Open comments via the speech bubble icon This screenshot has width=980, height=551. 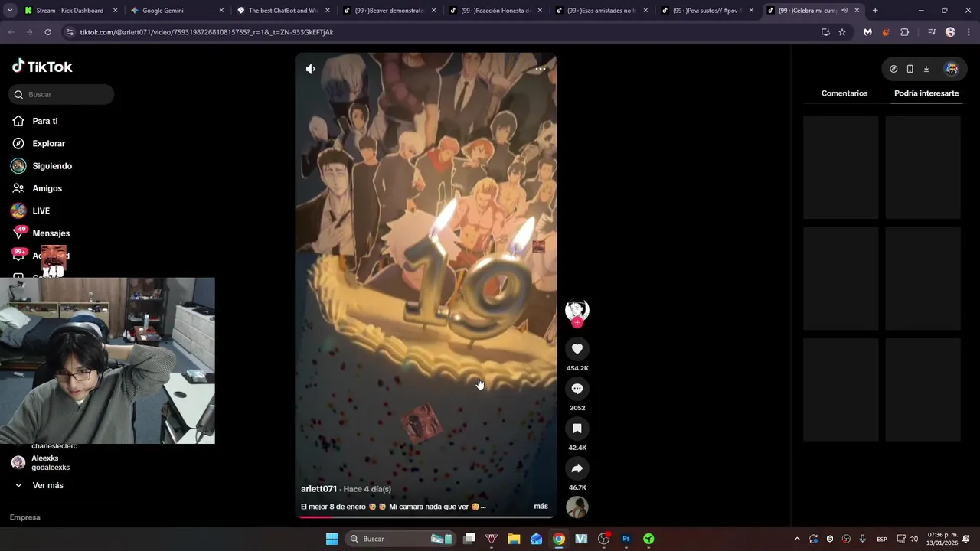(x=577, y=389)
